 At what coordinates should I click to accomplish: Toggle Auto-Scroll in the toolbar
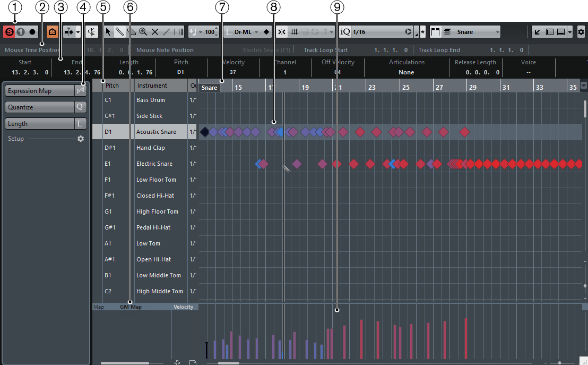click(x=68, y=32)
